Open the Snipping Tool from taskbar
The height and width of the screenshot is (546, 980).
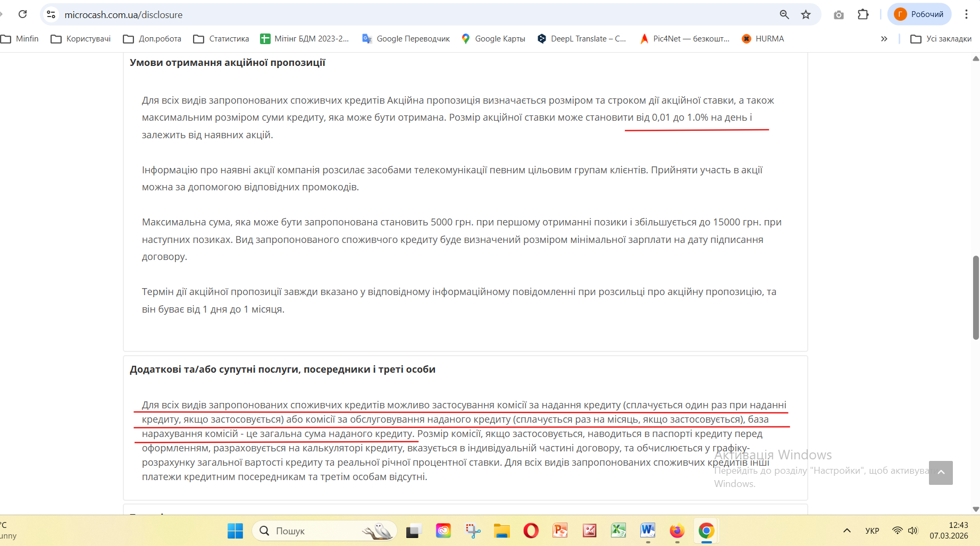click(x=473, y=531)
